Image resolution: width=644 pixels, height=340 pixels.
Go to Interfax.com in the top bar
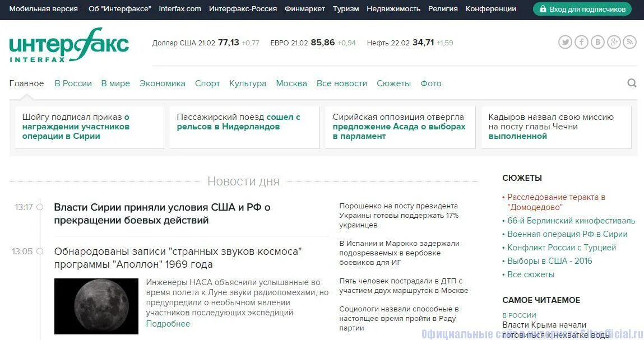180,8
